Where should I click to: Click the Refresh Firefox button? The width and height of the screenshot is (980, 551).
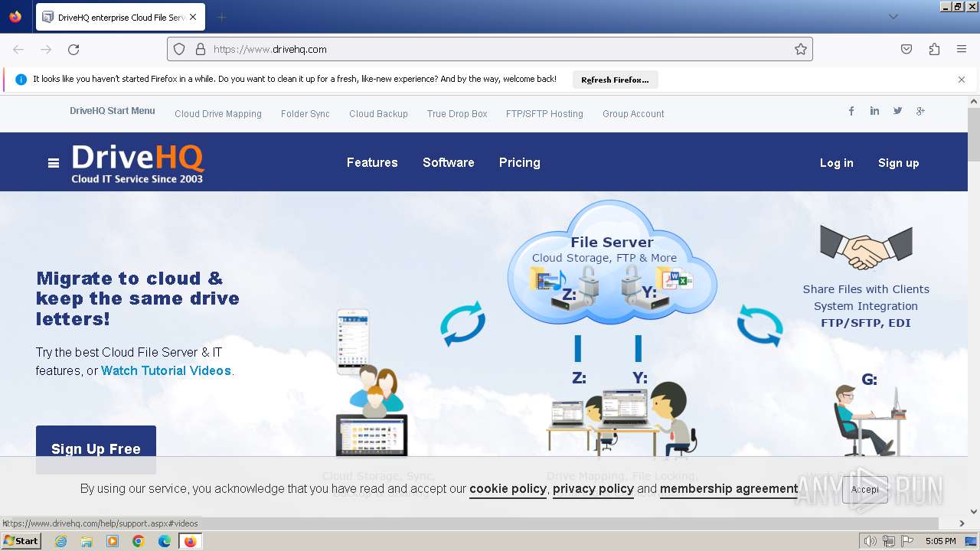pyautogui.click(x=615, y=80)
